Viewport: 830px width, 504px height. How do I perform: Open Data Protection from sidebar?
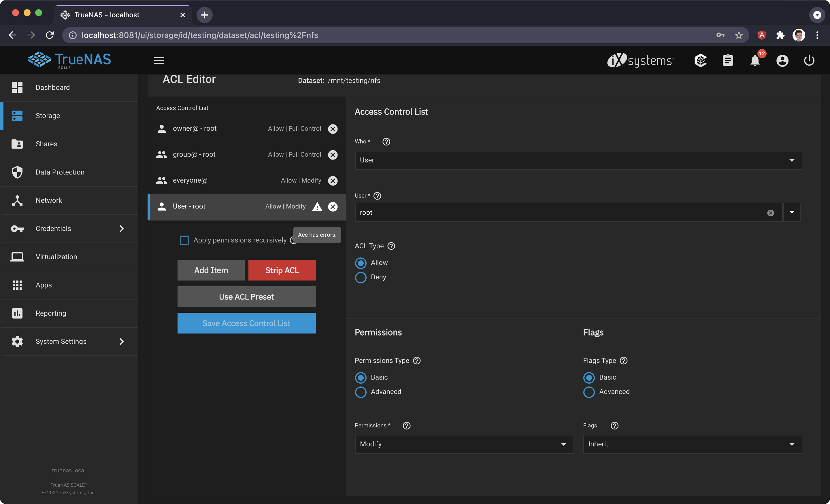60,172
